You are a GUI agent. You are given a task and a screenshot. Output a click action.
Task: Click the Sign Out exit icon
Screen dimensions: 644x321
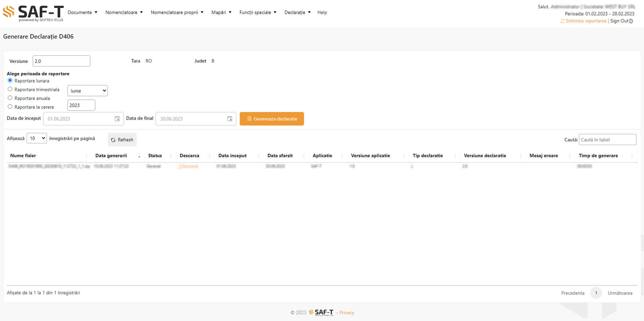point(632,21)
